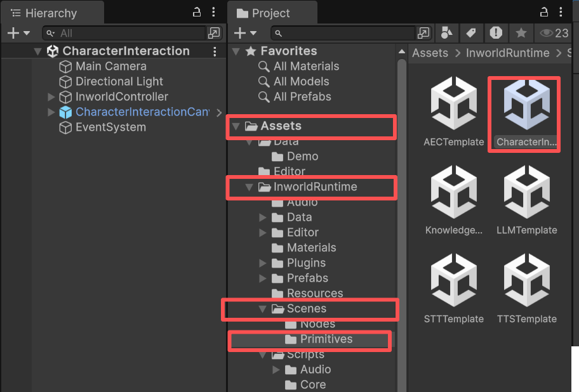579x392 pixels.
Task: Select InworldController cube icon
Action: pos(65,97)
